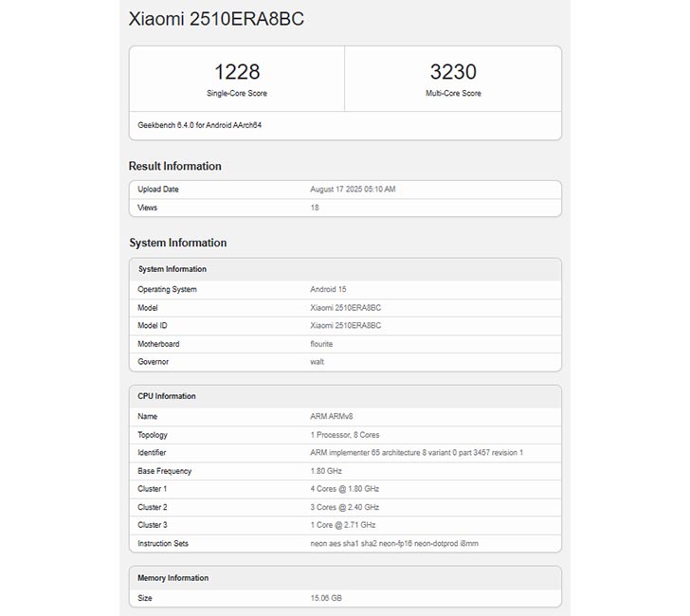
Task: Click the Instruction Sets row label
Action: point(163,543)
